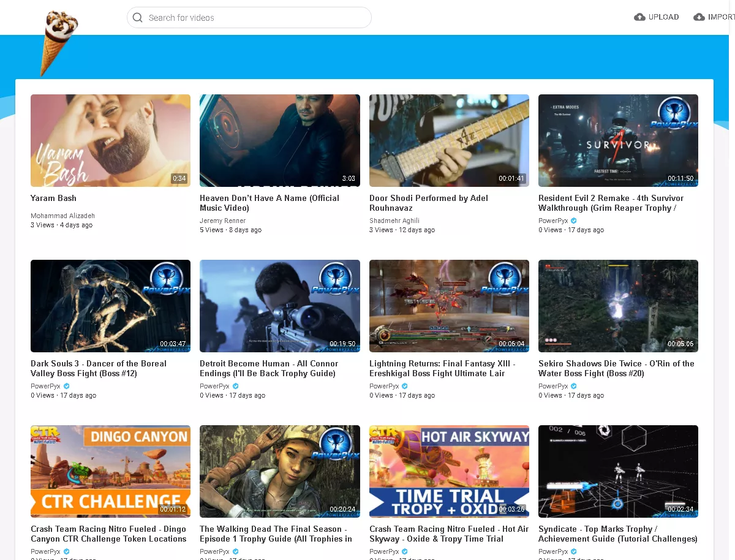
Task: Click PowerPyx channel name under Sekiro video
Action: click(x=553, y=386)
